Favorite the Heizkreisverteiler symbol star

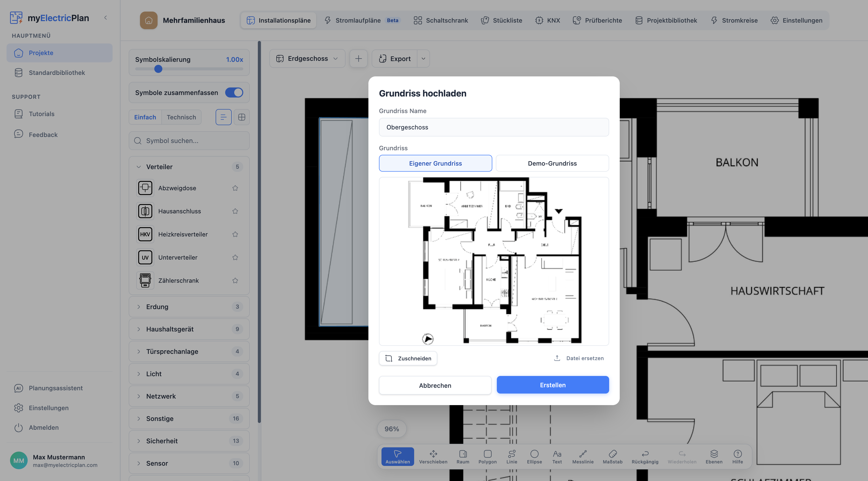[x=235, y=234]
